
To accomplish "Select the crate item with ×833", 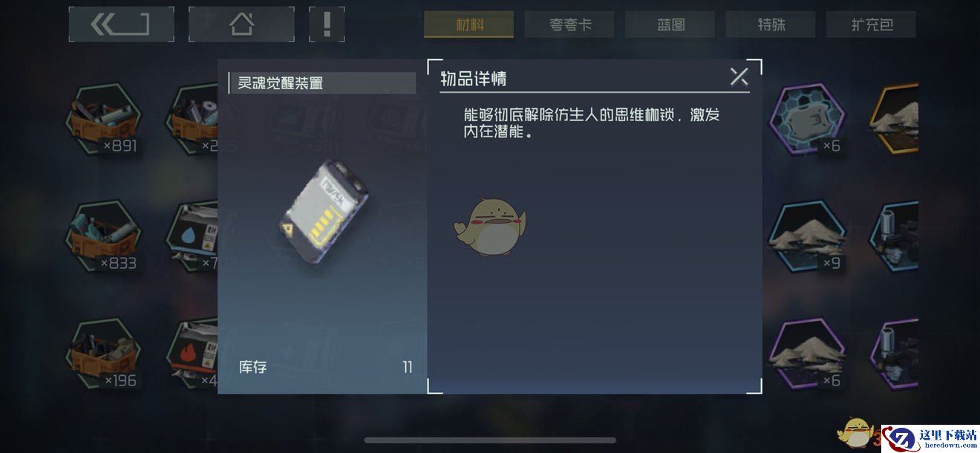I will click(x=103, y=236).
